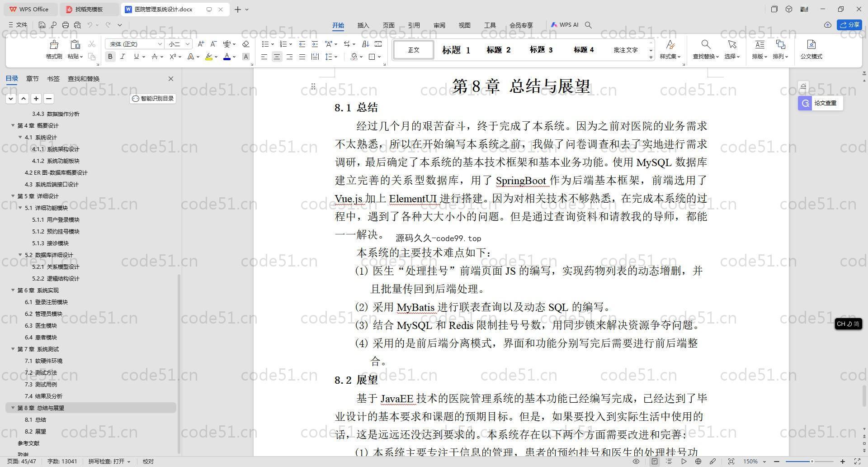Open the 文件 (File) menu
This screenshot has width=868, height=467.
[x=18, y=25]
